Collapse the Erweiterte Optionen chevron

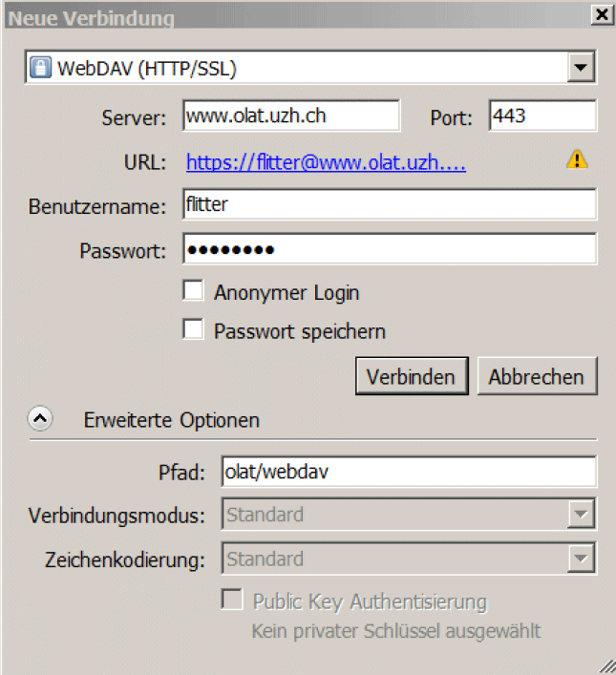[41, 419]
